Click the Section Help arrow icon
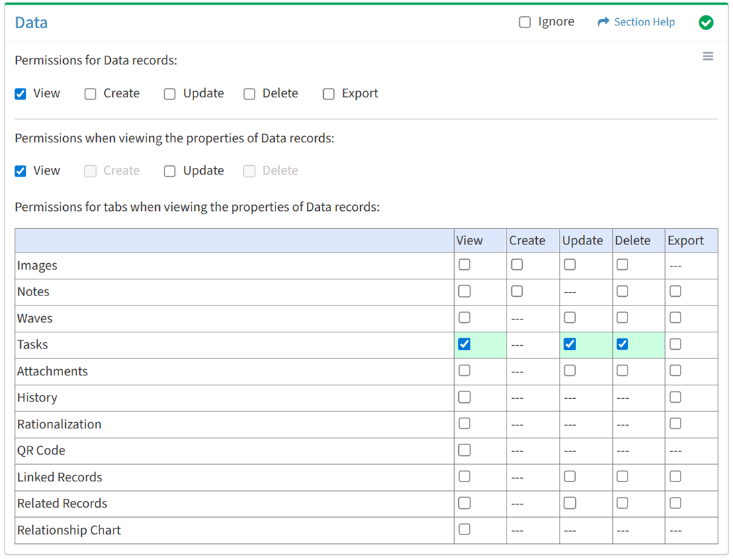733x560 pixels. click(603, 22)
